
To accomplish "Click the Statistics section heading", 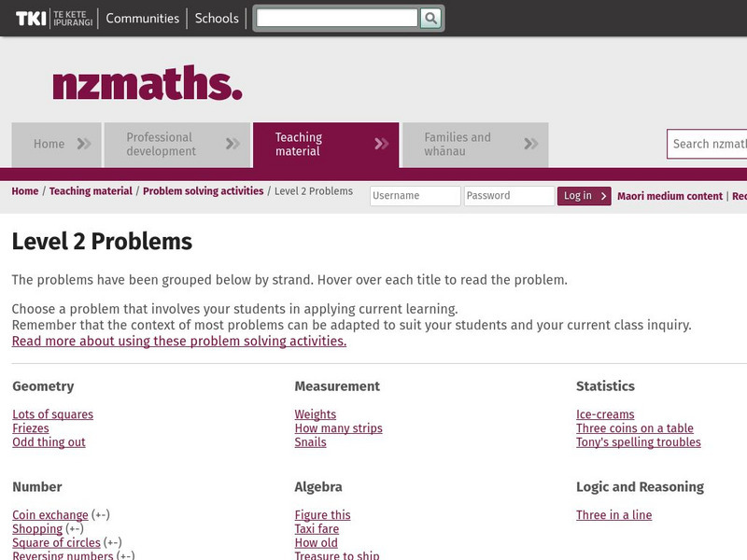I will tap(605, 386).
